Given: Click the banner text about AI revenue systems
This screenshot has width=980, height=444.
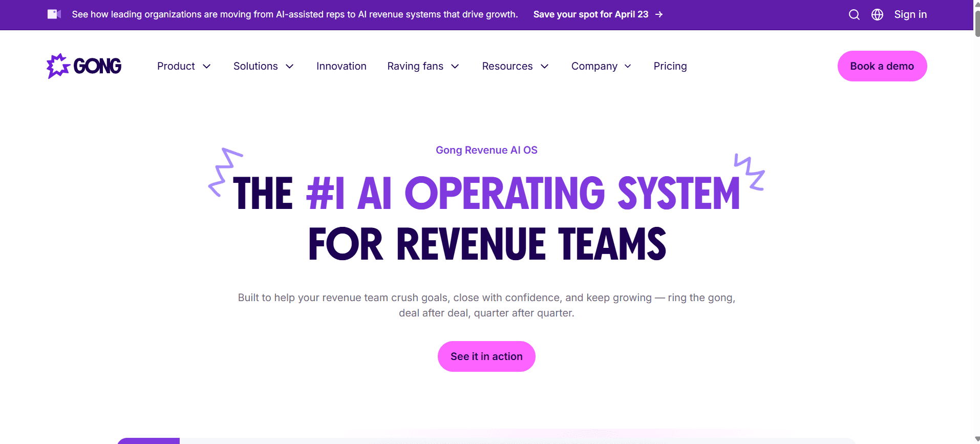Looking at the screenshot, I should coord(295,14).
